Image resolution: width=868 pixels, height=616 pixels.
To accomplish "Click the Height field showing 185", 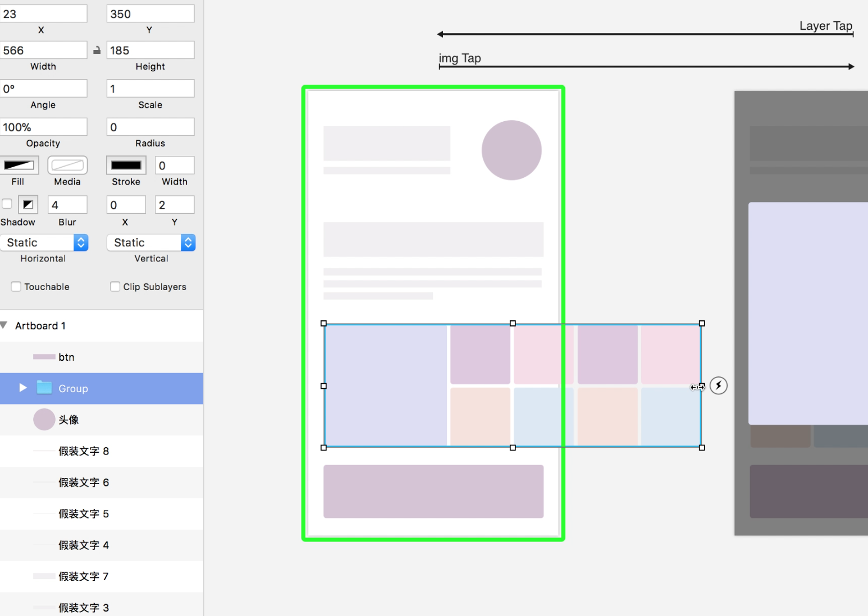I will click(150, 50).
